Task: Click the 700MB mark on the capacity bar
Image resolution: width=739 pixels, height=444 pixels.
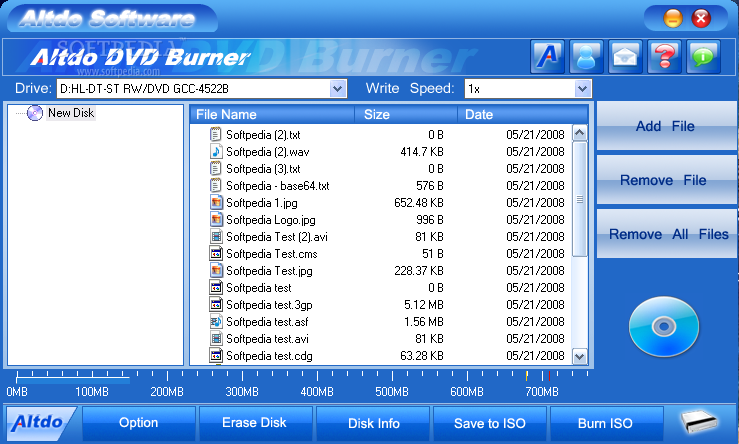Action: (x=542, y=392)
